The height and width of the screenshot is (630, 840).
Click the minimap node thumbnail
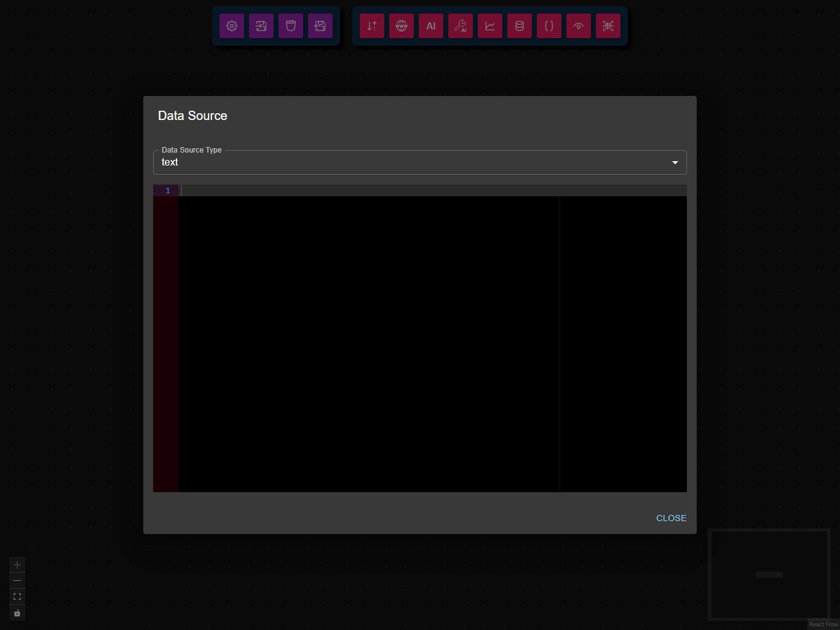point(769,575)
